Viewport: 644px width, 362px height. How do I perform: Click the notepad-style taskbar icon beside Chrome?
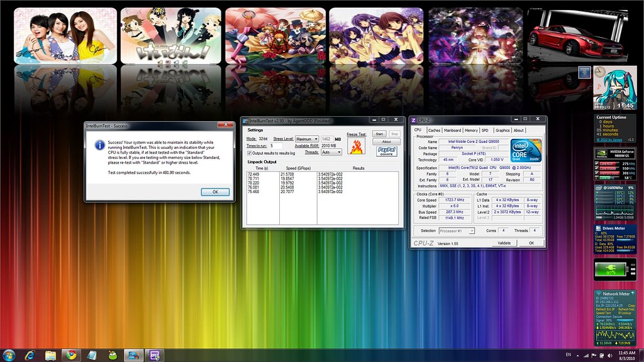92,355
